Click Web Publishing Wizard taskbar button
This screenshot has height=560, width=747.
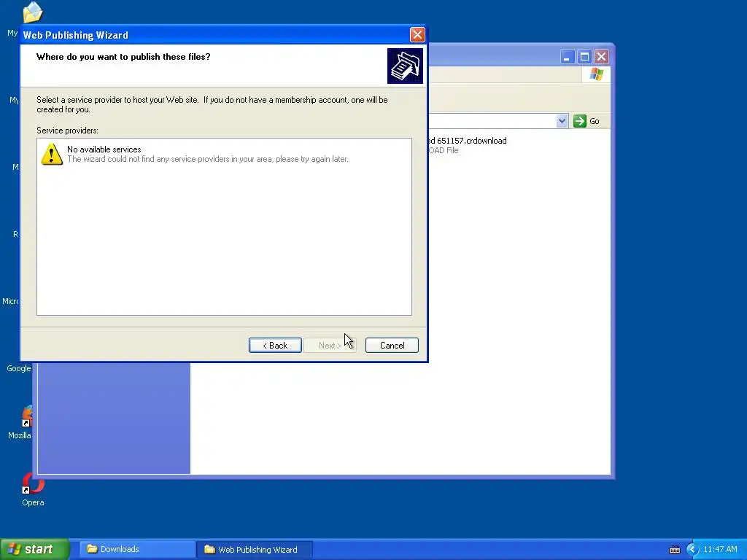255,550
